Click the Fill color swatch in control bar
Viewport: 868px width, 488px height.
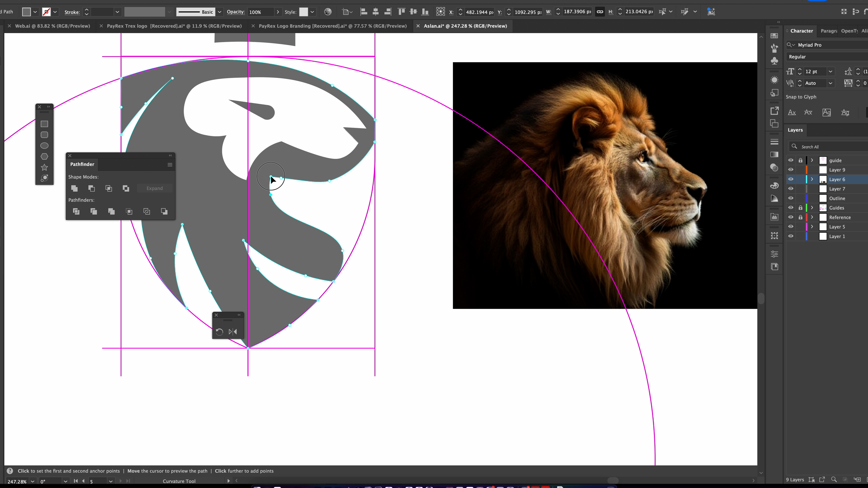click(x=26, y=12)
